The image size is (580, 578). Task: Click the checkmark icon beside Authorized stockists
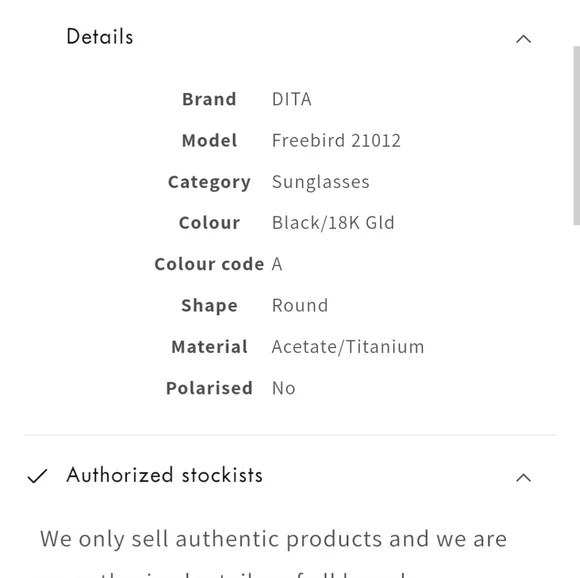[x=37, y=476]
